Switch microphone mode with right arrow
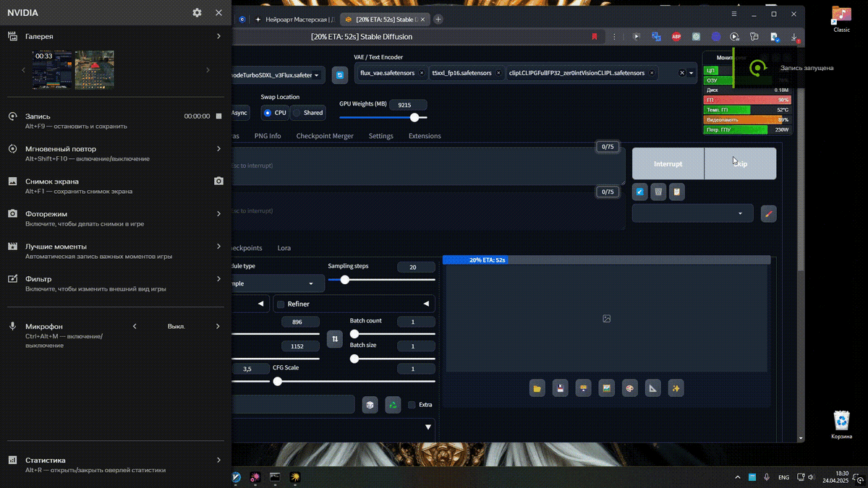This screenshot has width=868, height=488. click(x=218, y=326)
